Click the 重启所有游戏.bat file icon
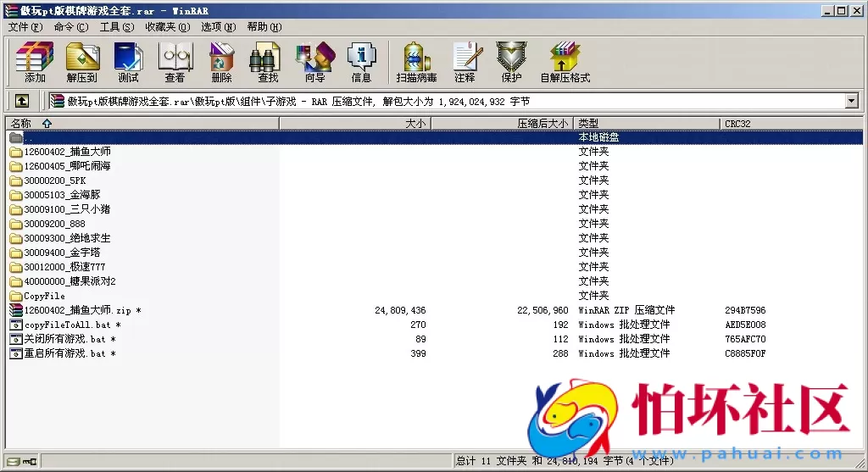This screenshot has height=472, width=868. click(x=16, y=353)
